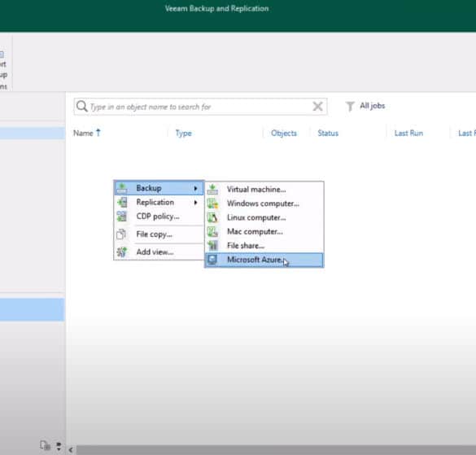The height and width of the screenshot is (455, 476).
Task: Open the Backup submenu entry
Action: click(x=159, y=188)
